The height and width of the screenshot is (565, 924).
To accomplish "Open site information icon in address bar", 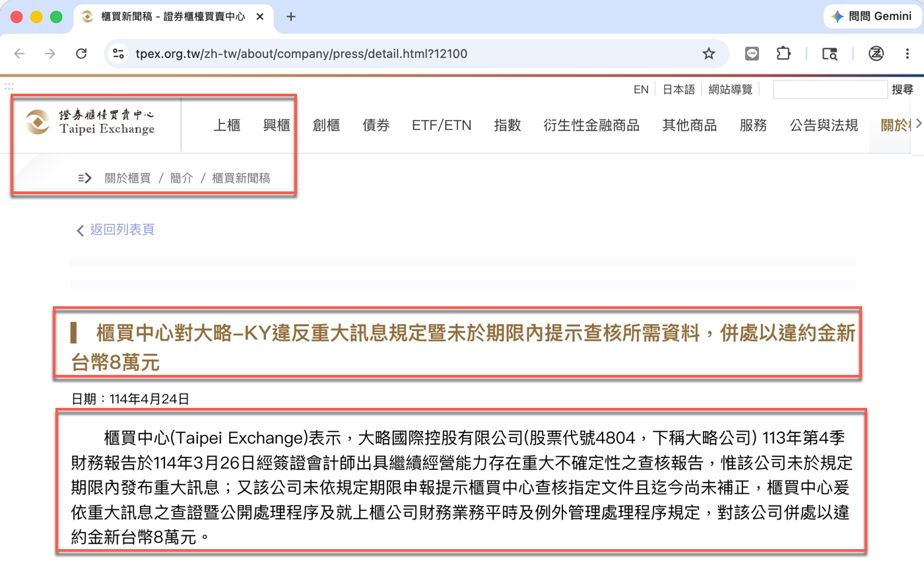I will point(118,53).
